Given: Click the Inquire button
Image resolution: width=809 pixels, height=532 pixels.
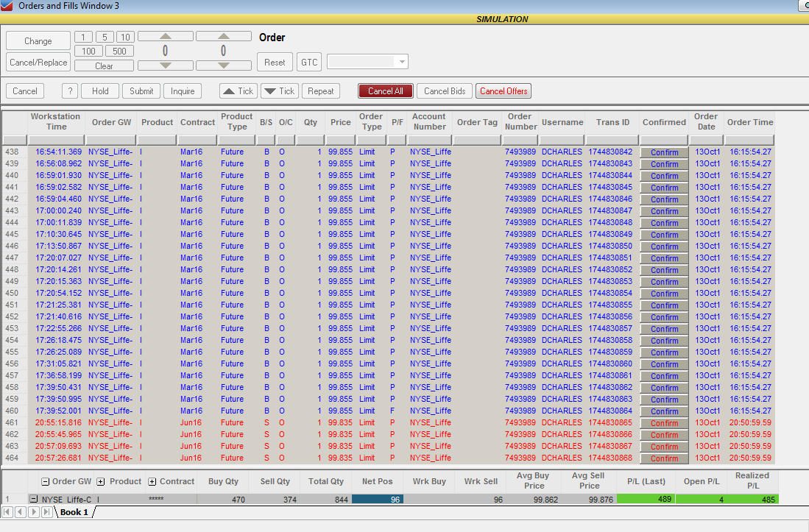Looking at the screenshot, I should [183, 91].
